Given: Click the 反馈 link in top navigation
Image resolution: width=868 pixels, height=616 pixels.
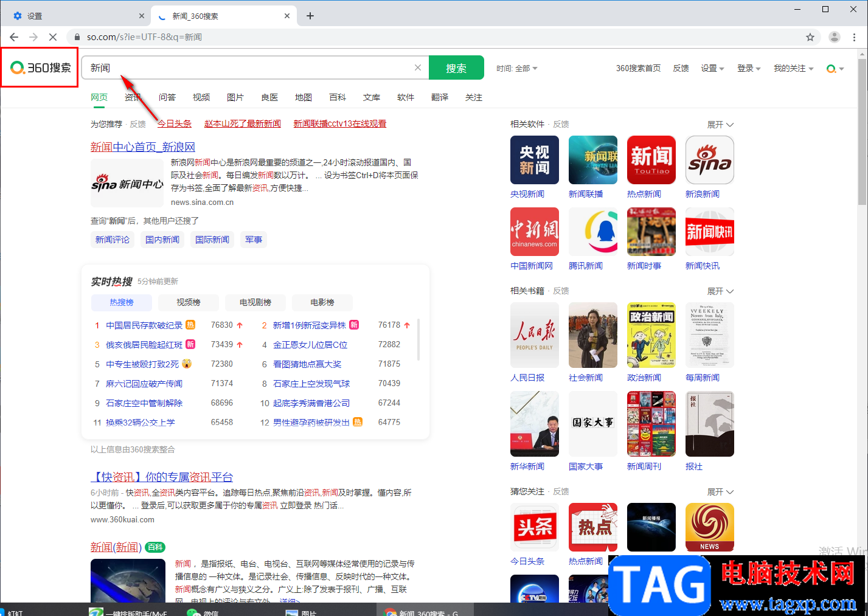Looking at the screenshot, I should pyautogui.click(x=681, y=69).
